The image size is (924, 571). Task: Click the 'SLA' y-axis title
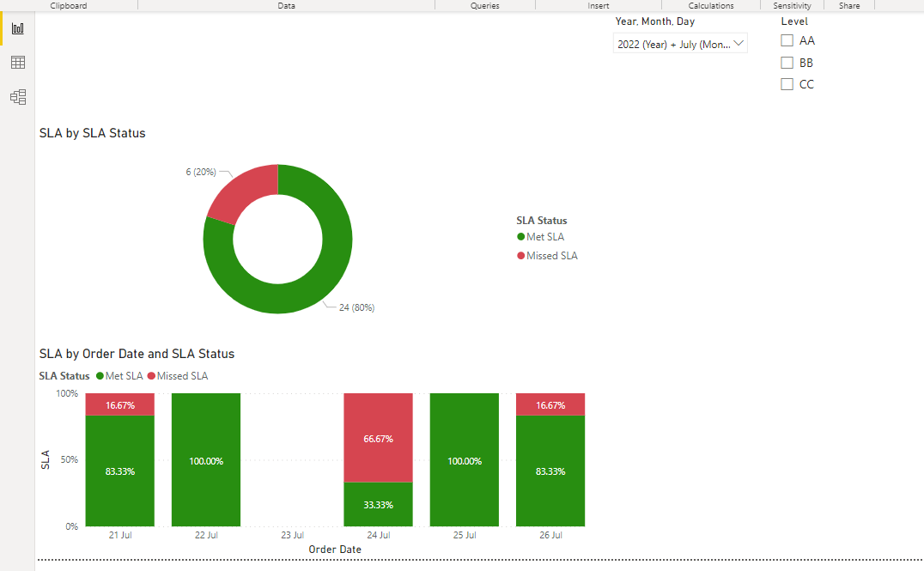pyautogui.click(x=46, y=459)
